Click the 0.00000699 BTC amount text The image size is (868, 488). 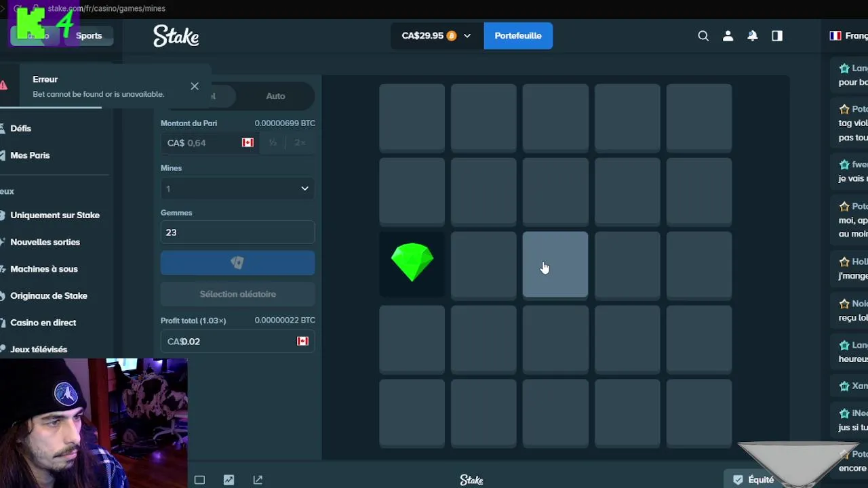click(285, 123)
